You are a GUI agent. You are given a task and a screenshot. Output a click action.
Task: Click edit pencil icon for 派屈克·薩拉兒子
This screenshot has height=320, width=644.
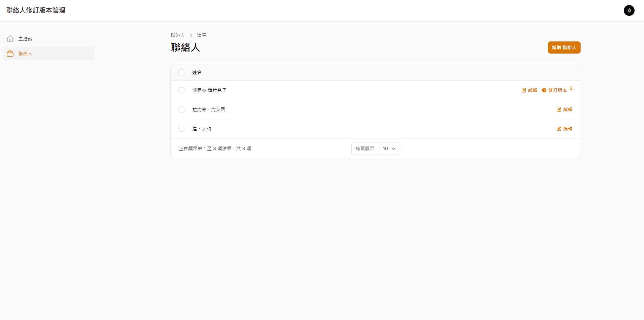pos(524,90)
